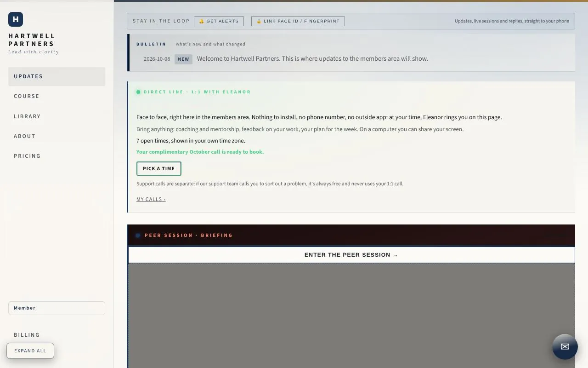This screenshot has width=588, height=368.
Task: Open the mail chat bubble icon
Action: (565, 347)
